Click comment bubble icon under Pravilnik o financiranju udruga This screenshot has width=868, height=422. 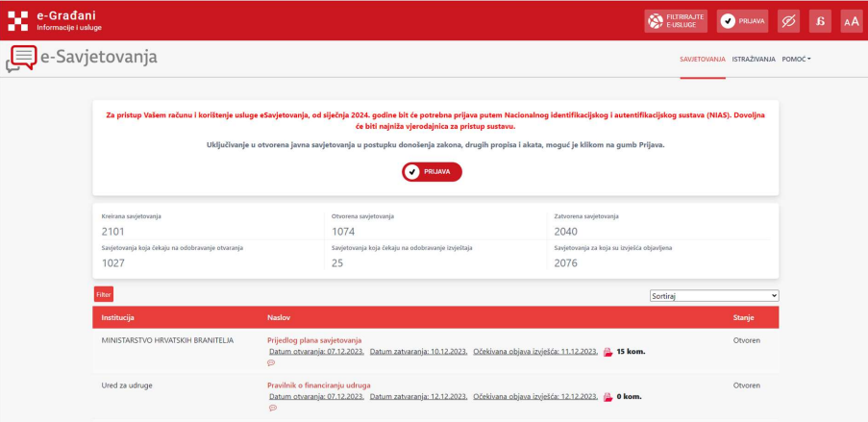271,408
